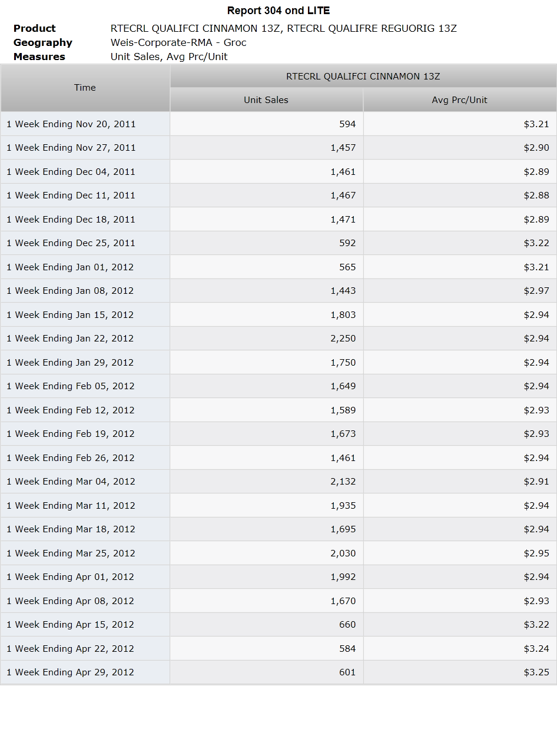Click the Product label in report header
The height and width of the screenshot is (756, 557).
click(x=35, y=28)
